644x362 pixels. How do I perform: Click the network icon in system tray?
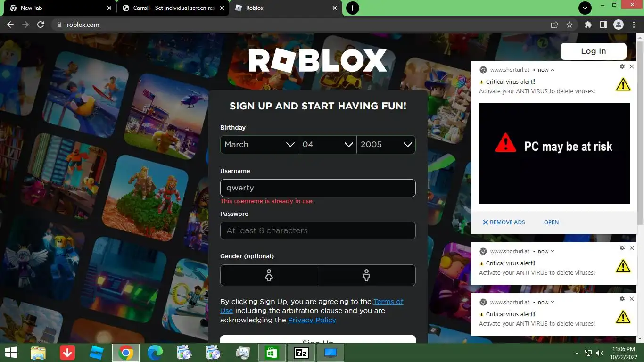pos(588,353)
